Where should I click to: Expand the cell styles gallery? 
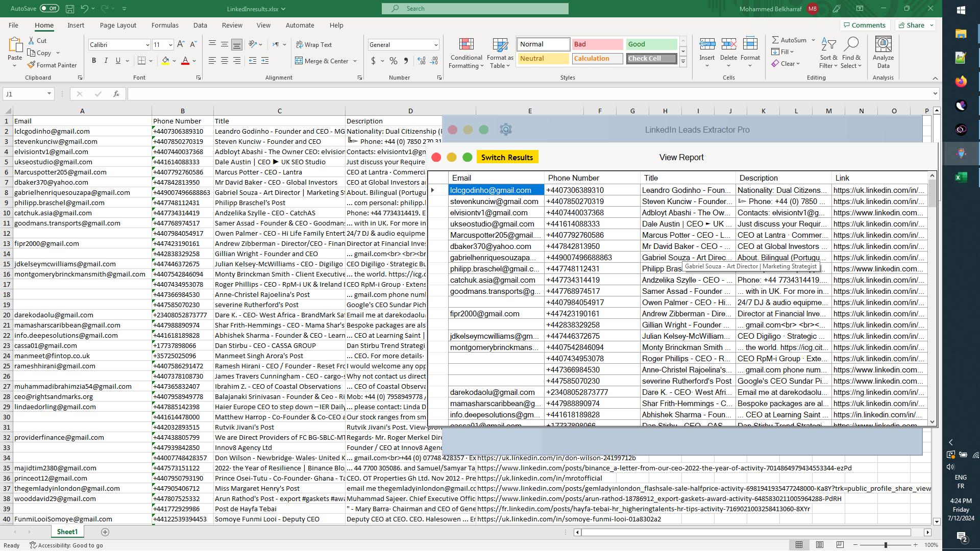[x=683, y=62]
